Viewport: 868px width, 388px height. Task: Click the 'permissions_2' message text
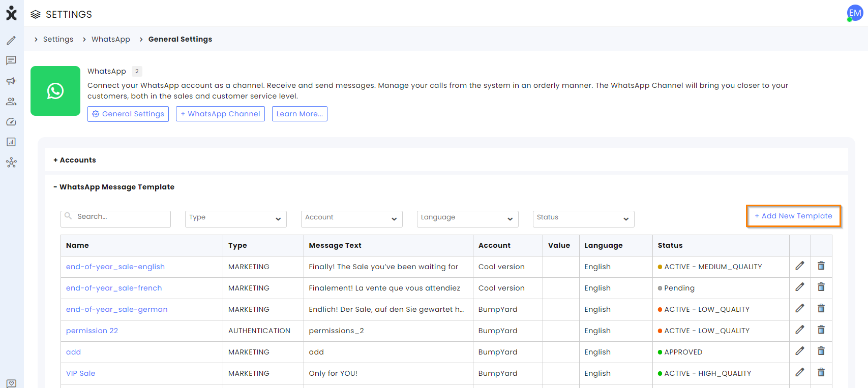click(x=336, y=331)
